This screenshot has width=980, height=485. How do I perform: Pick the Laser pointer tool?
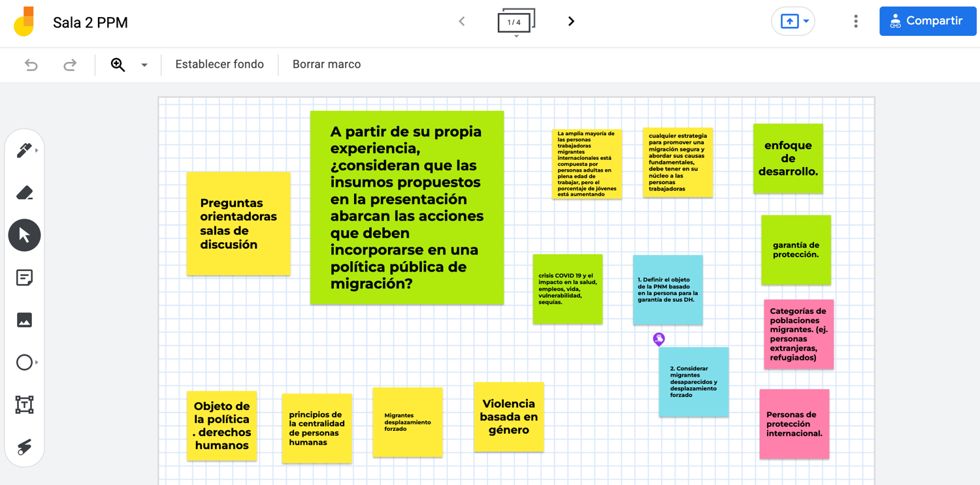click(x=24, y=447)
